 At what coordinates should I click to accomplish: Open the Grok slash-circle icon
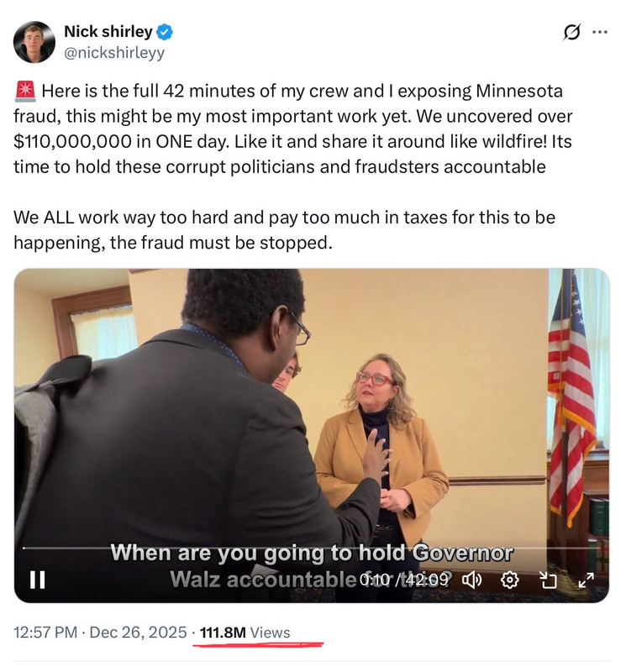click(x=572, y=32)
